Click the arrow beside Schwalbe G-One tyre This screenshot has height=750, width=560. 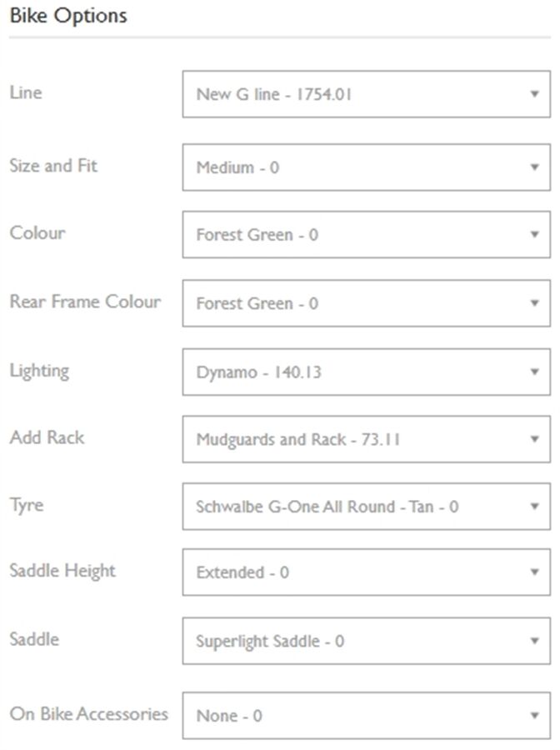pyautogui.click(x=535, y=506)
